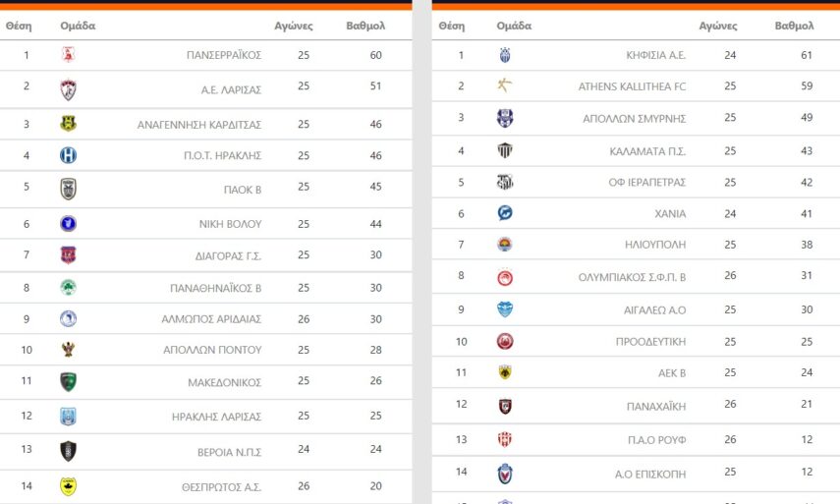
Task: Click the Αγώνες column header in right table
Action: pos(717,26)
